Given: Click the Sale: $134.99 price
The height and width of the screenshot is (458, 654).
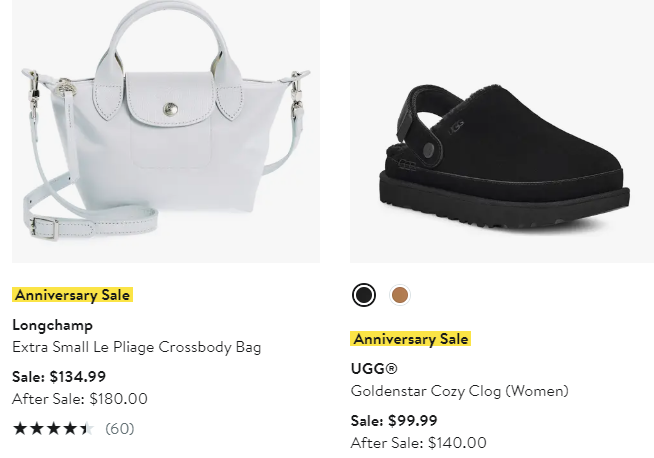Looking at the screenshot, I should pos(59,377).
